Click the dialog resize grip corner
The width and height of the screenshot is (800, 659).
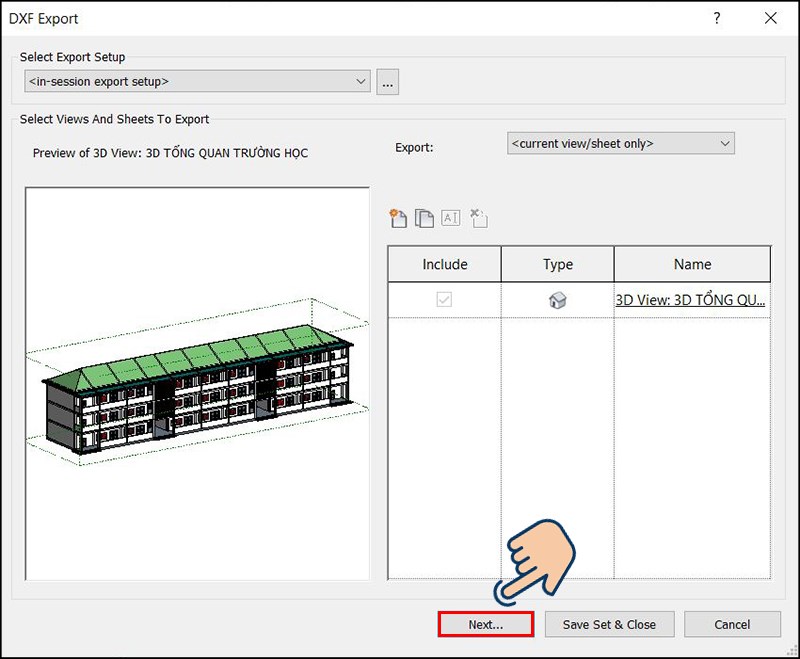tap(791, 650)
